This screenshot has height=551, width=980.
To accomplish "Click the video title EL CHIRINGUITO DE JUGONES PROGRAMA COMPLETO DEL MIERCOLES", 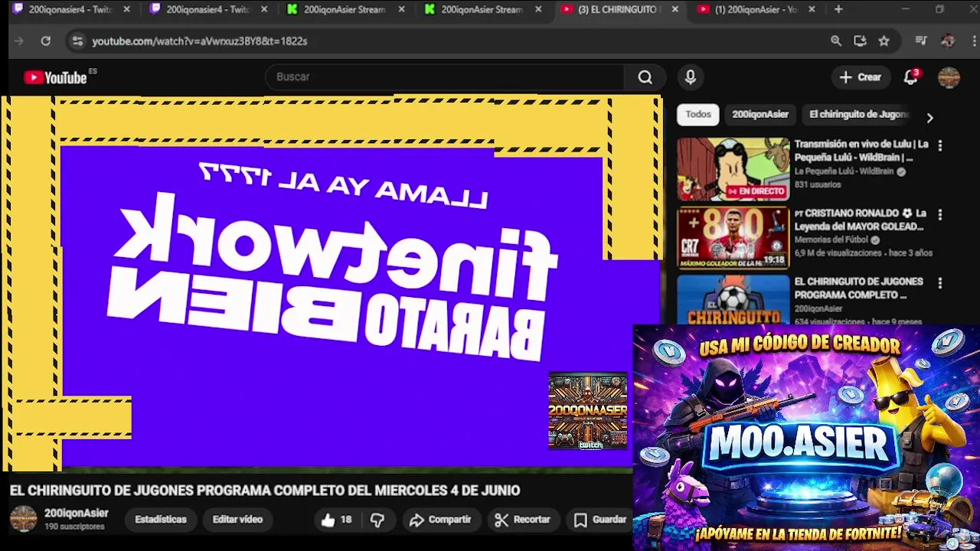I will (265, 491).
